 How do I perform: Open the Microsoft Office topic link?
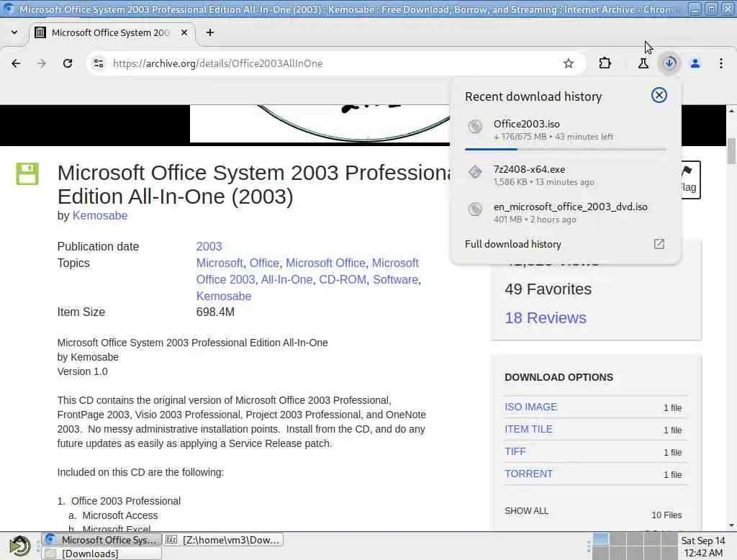point(325,263)
